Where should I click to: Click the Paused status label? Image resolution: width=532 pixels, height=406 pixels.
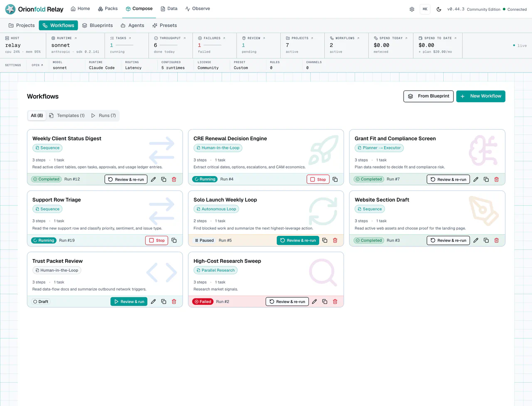(204, 240)
